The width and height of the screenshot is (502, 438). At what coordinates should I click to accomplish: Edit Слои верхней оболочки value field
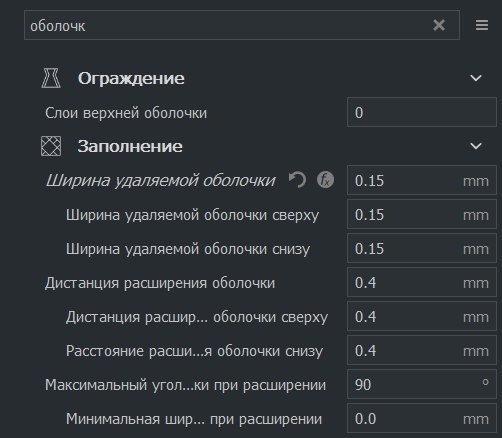click(x=422, y=112)
